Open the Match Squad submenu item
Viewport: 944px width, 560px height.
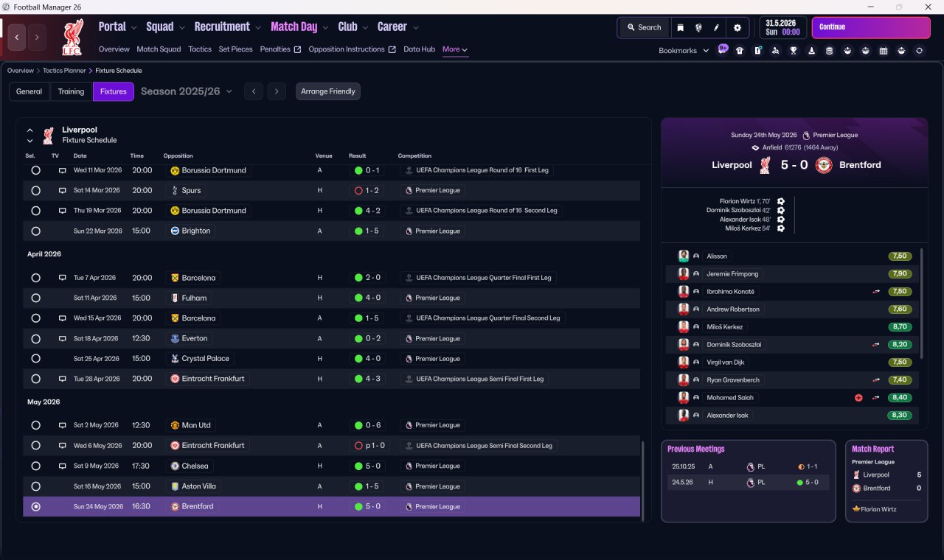tap(159, 49)
